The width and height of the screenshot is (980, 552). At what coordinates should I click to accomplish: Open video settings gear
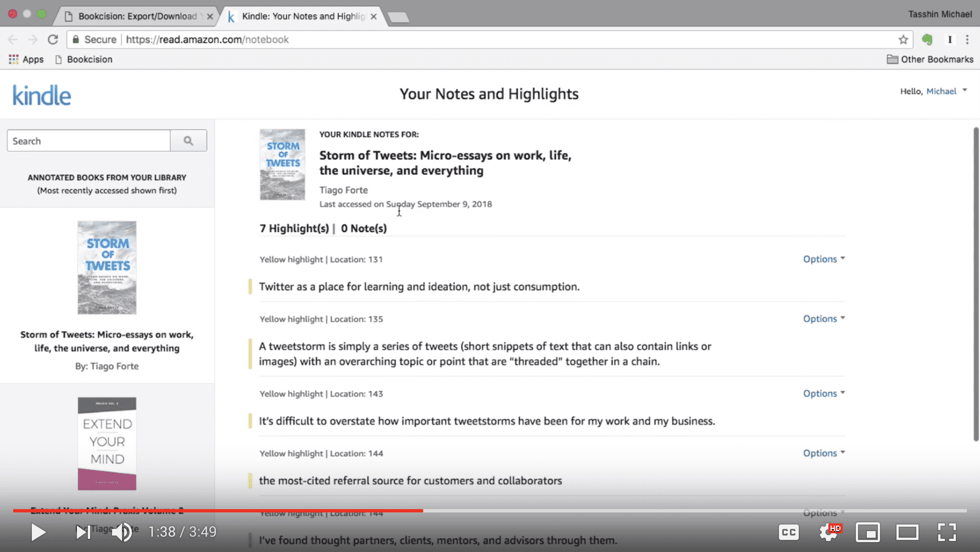828,532
